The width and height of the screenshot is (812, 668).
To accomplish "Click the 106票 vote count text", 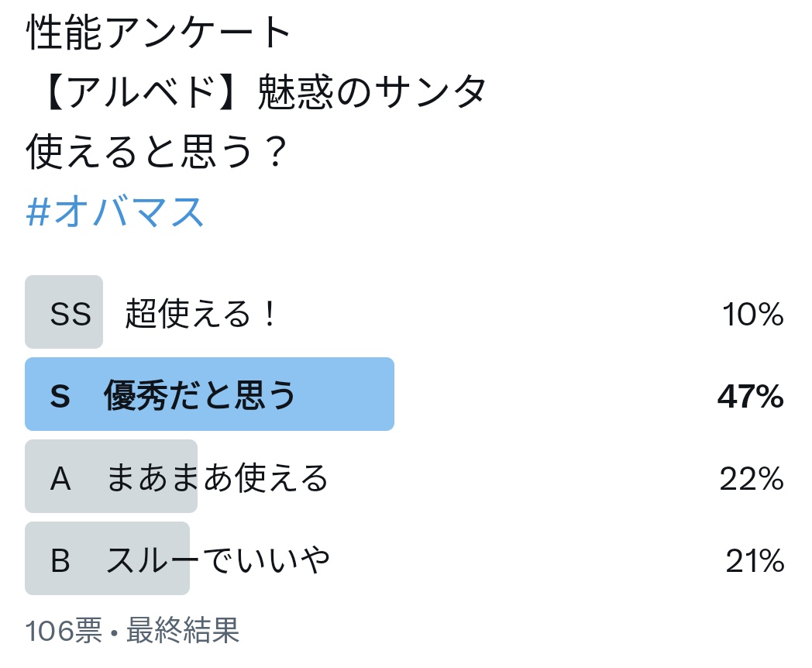I will [x=64, y=630].
